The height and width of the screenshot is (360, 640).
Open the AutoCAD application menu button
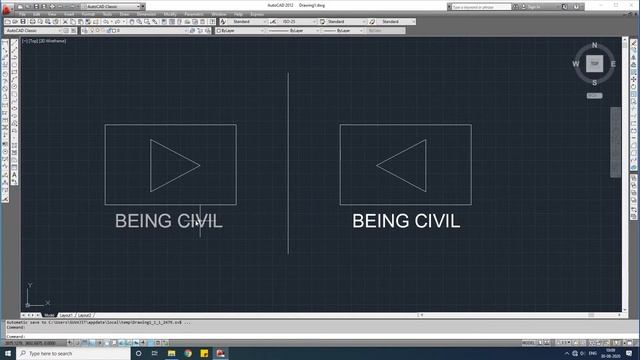tap(7, 9)
